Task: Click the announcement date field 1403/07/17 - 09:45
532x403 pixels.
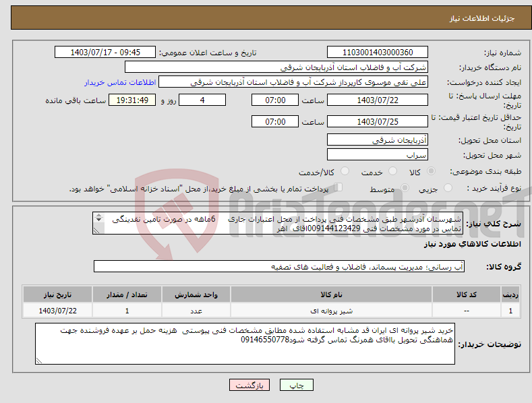Action: [105, 53]
